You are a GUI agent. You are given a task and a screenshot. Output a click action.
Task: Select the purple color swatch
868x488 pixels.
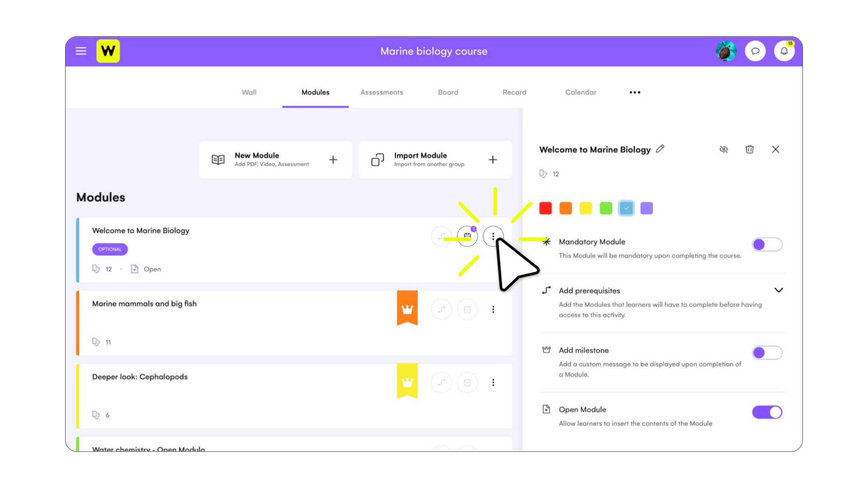tap(646, 208)
